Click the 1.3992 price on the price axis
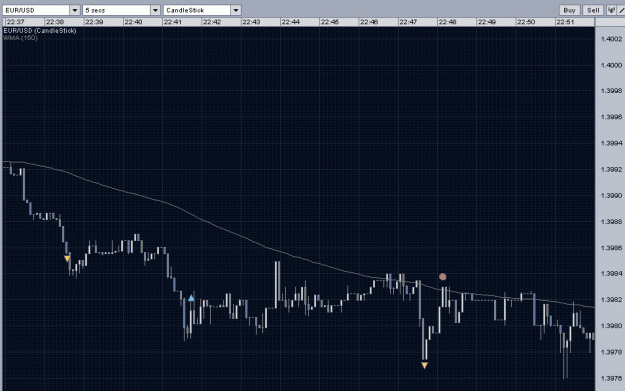 [x=611, y=169]
